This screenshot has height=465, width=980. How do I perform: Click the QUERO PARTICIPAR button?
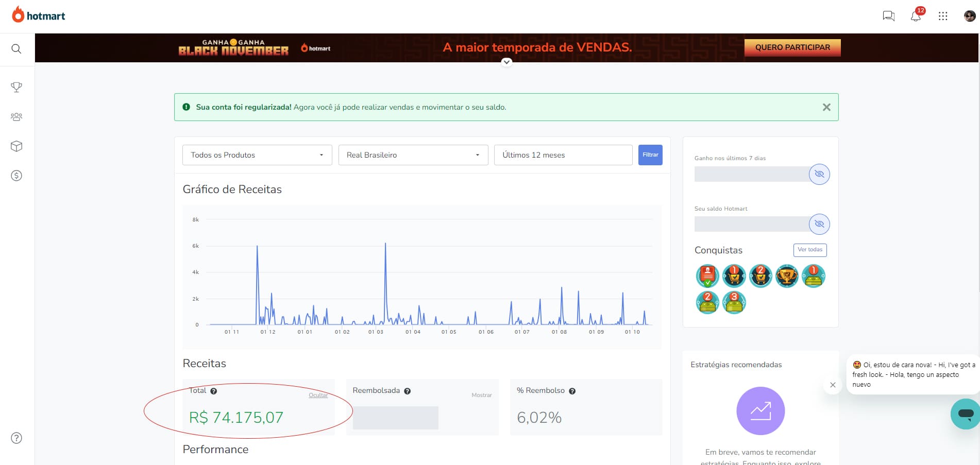pyautogui.click(x=792, y=47)
